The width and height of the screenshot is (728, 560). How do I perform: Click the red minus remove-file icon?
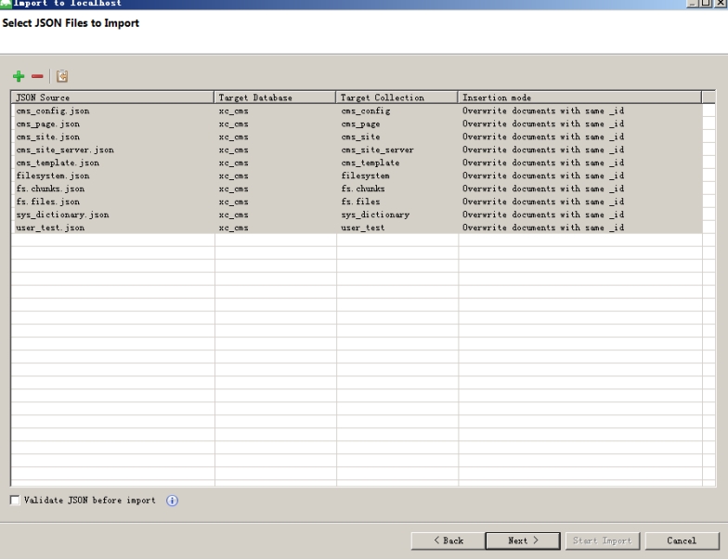tap(37, 76)
